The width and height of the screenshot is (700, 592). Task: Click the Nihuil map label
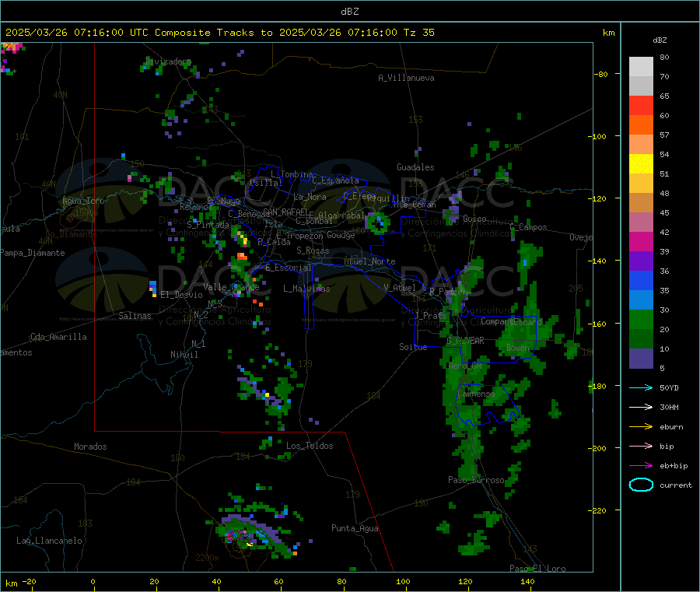(x=184, y=355)
